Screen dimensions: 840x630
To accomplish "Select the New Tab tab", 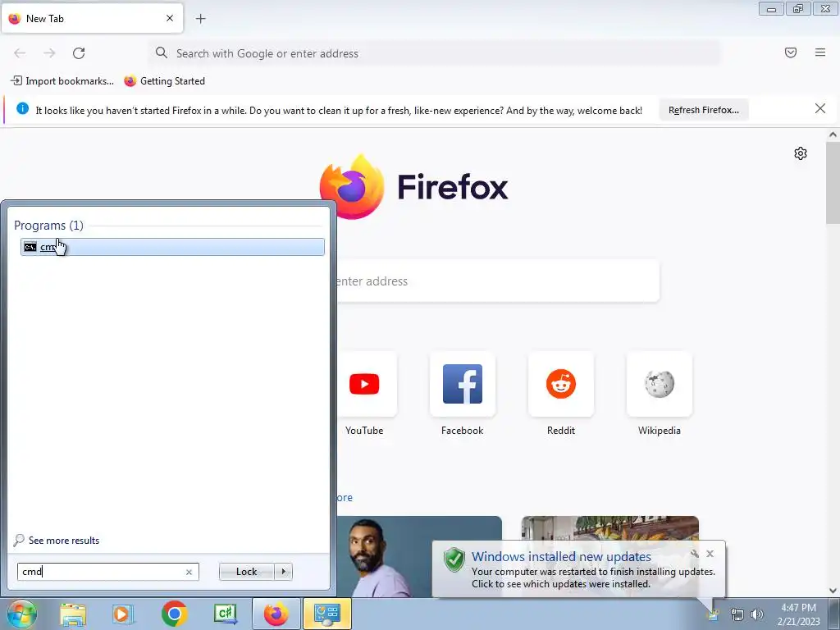I will (x=92, y=19).
